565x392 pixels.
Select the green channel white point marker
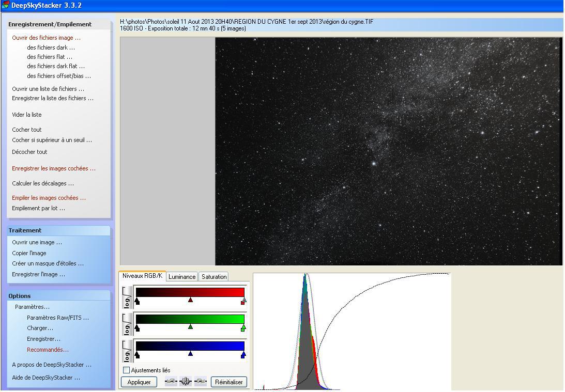(x=243, y=328)
